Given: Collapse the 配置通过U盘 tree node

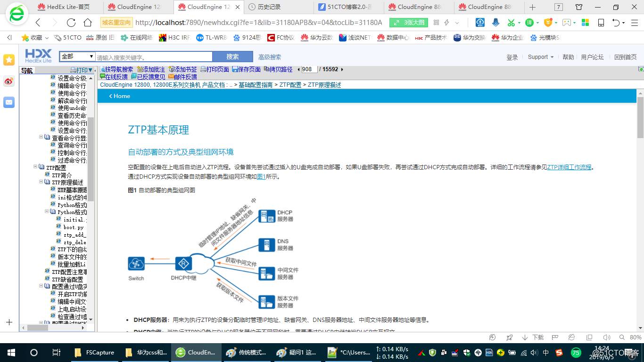Looking at the screenshot, I should tap(41, 286).
